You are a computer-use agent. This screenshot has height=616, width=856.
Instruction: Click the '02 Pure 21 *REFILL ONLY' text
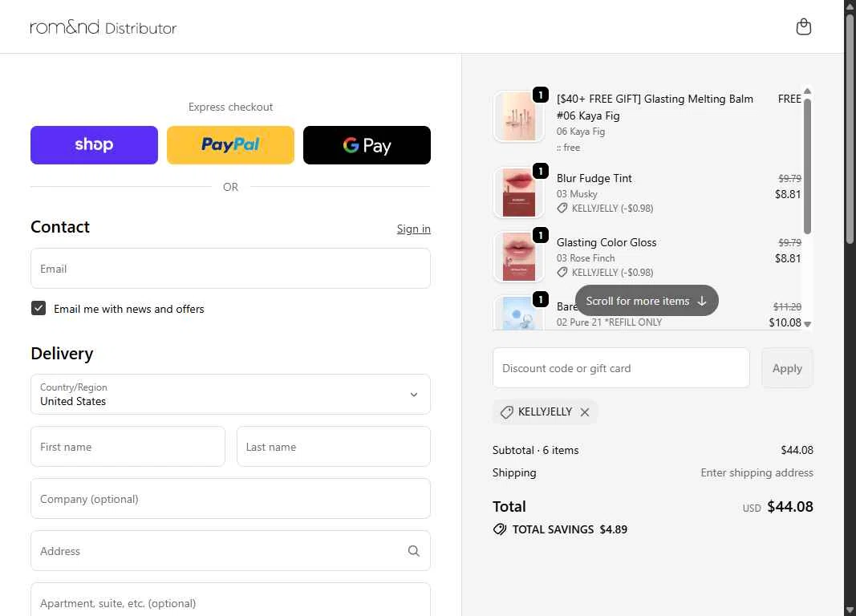609,322
